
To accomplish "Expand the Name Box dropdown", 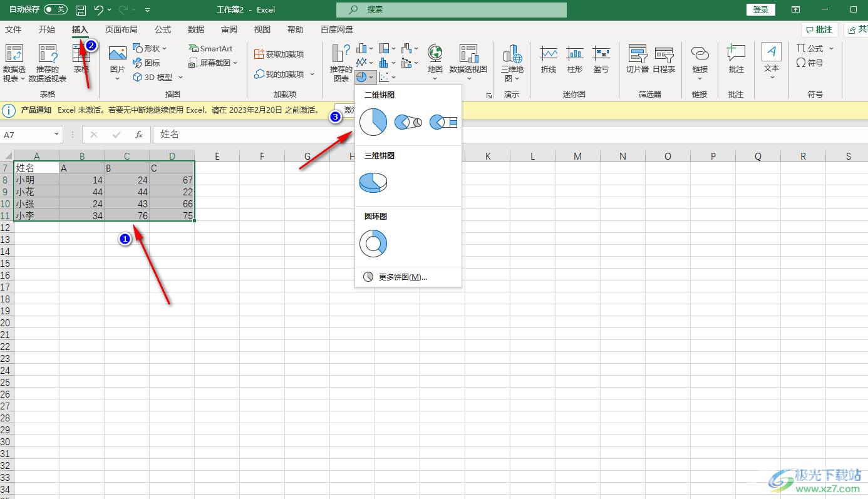I will 56,135.
